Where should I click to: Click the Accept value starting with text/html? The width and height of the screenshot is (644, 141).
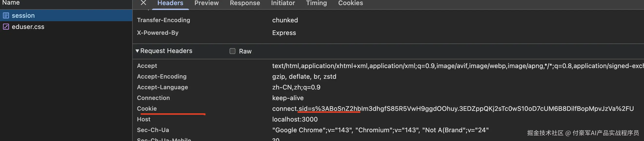pos(458,66)
